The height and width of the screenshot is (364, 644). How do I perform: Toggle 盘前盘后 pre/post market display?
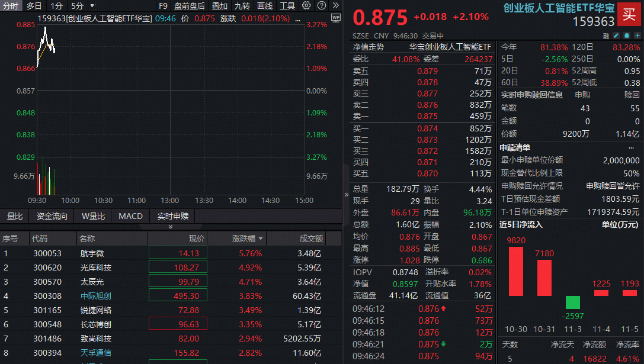click(x=190, y=6)
